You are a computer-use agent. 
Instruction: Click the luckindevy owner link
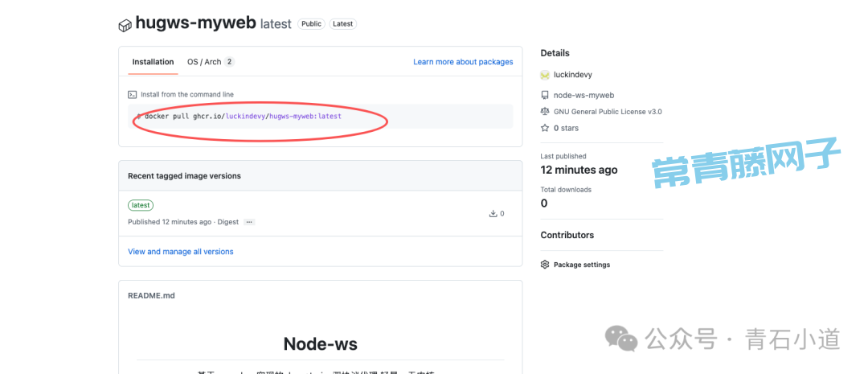point(573,75)
